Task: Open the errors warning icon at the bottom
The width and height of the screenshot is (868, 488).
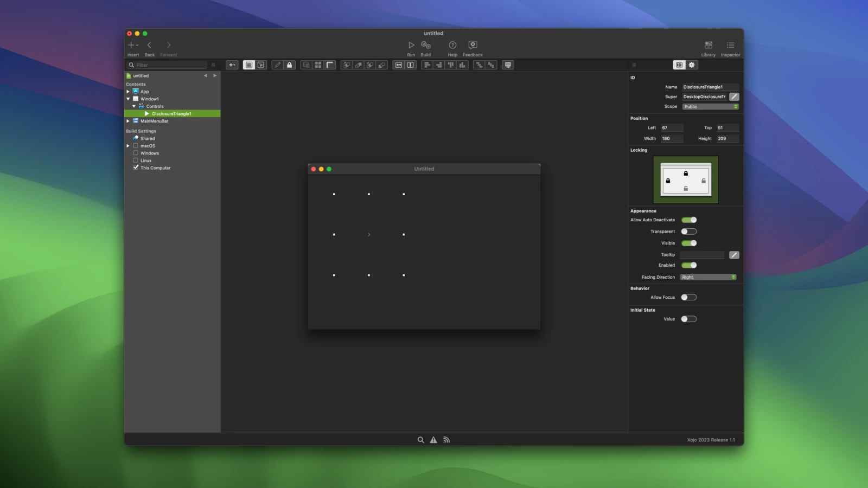Action: pos(433,440)
